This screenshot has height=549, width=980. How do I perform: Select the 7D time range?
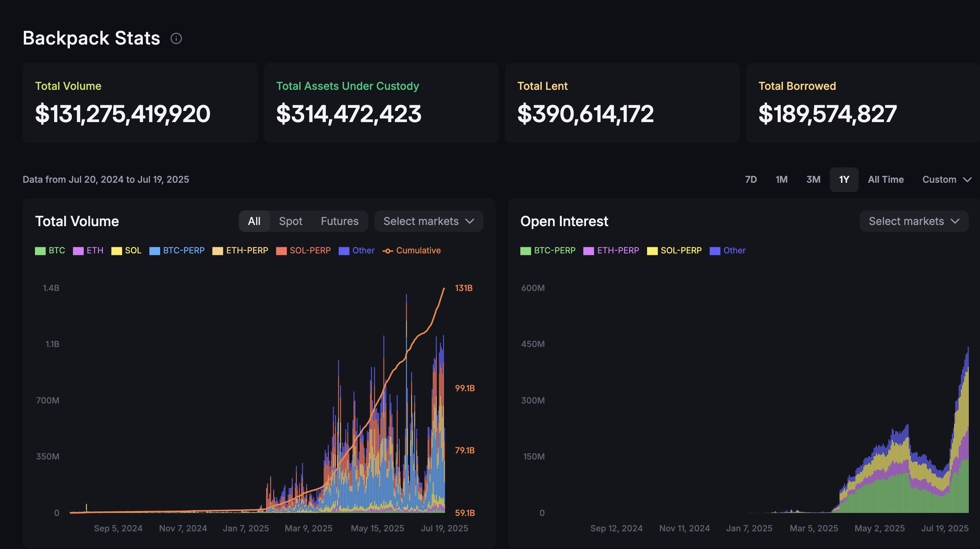point(751,180)
